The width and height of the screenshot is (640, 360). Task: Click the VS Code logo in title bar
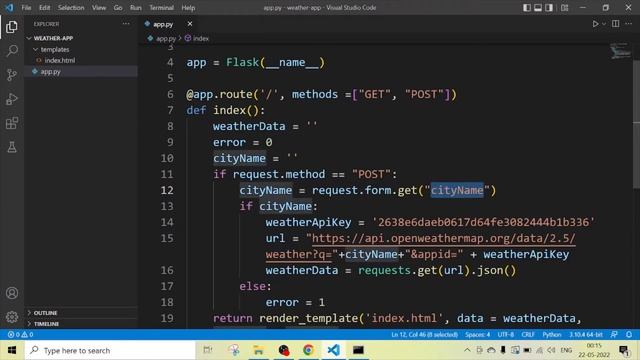(9, 7)
